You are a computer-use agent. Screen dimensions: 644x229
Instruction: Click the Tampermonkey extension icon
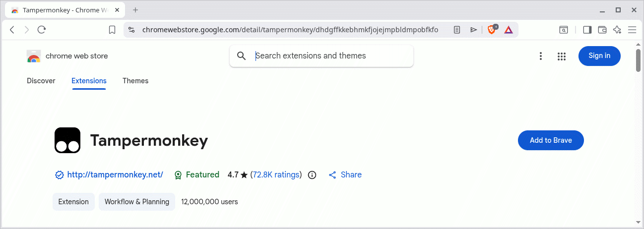pos(67,140)
